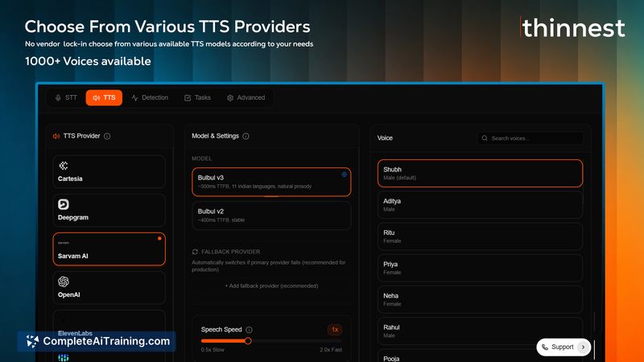This screenshot has height=362, width=644.
Task: Select the TTS tab
Action: tap(104, 97)
